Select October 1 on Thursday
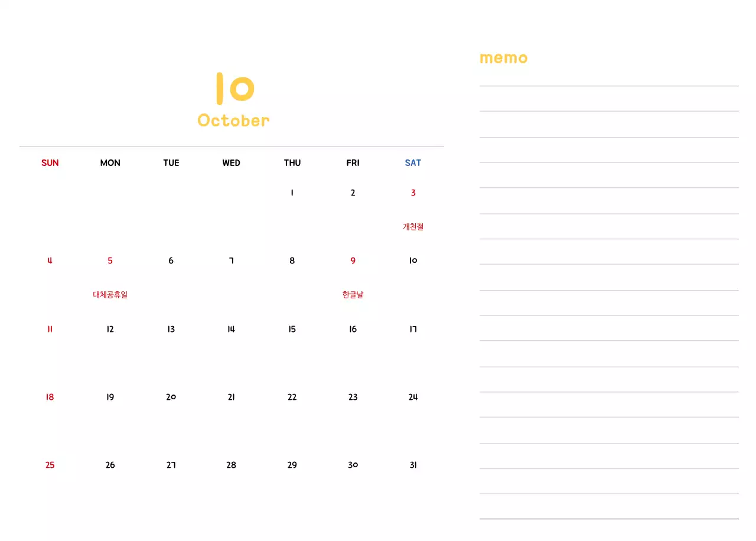The height and width of the screenshot is (541, 756). point(292,193)
